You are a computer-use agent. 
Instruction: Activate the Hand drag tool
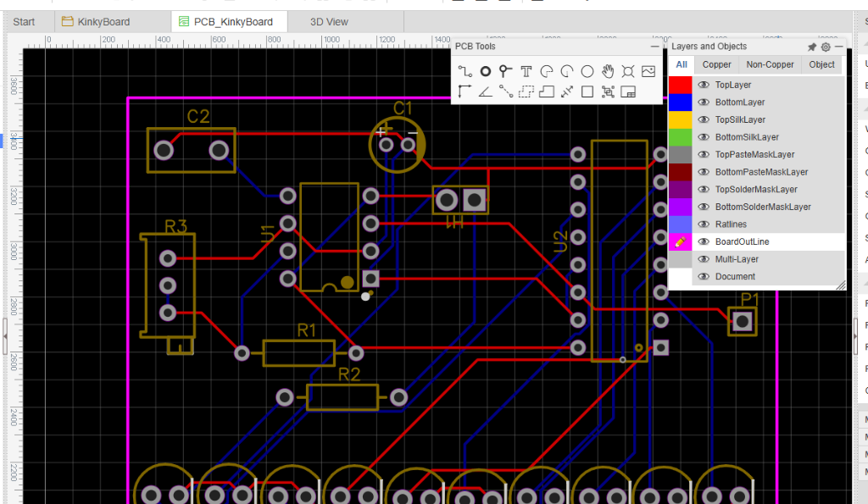pyautogui.click(x=608, y=71)
